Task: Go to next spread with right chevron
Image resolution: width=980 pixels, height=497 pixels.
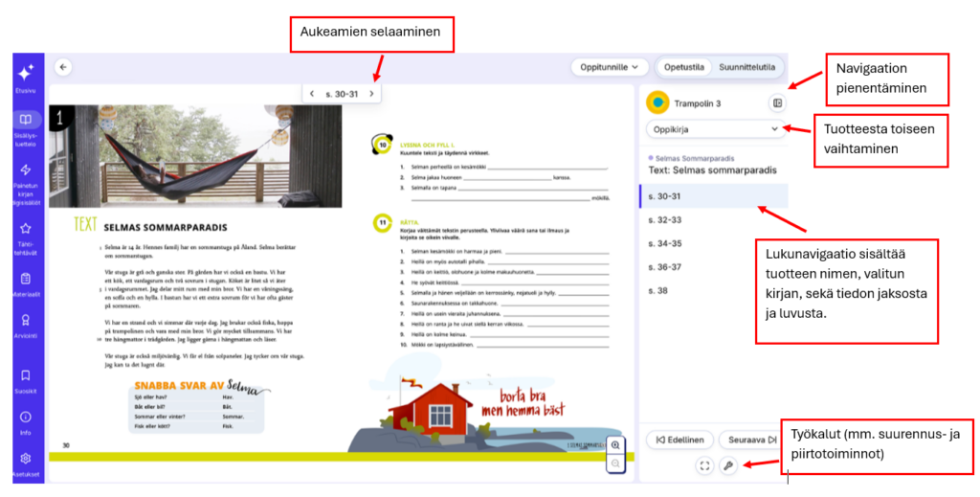Action: (x=372, y=94)
